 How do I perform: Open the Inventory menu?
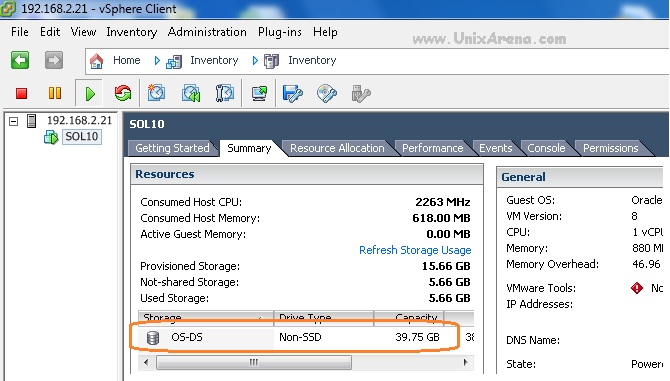coord(132,32)
